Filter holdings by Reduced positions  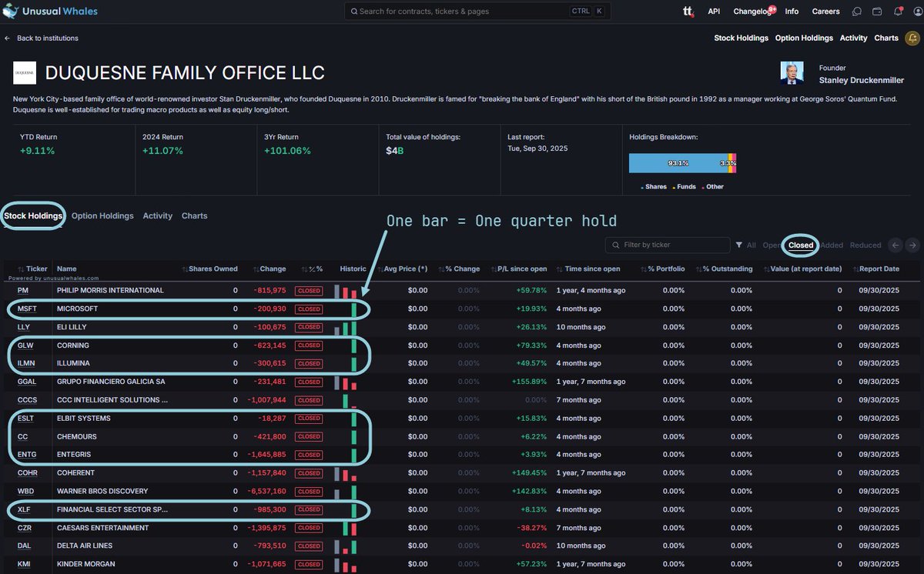865,245
